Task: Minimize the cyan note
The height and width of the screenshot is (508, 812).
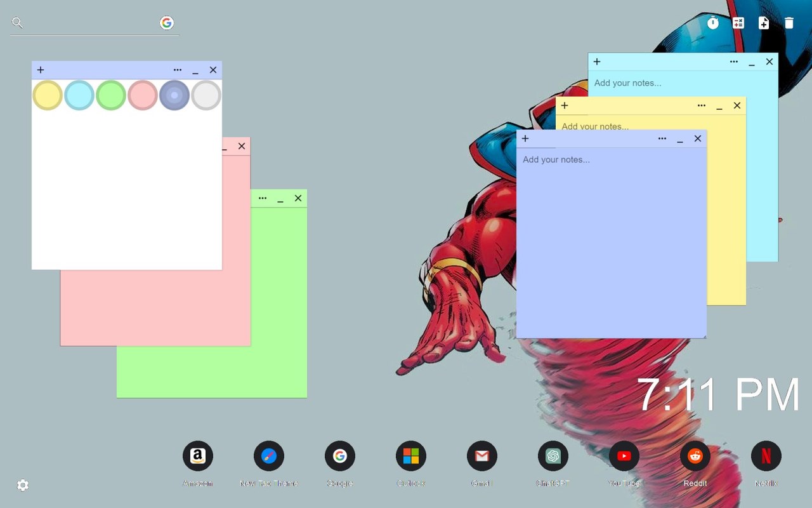Action: pyautogui.click(x=752, y=63)
